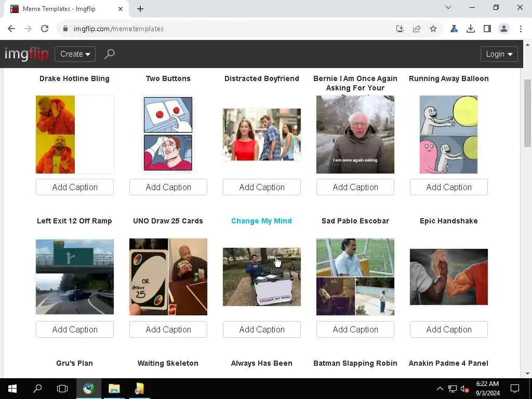
Task: Open the tab search chevron
Action: click(448, 7)
